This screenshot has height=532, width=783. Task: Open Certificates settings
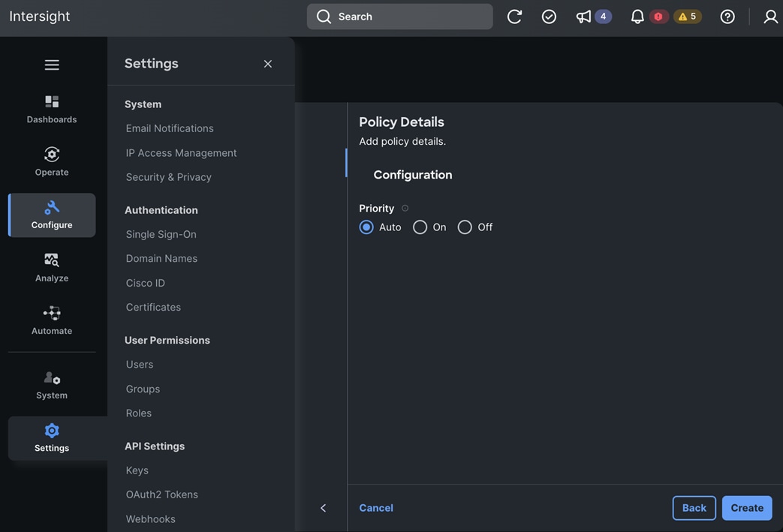click(153, 308)
